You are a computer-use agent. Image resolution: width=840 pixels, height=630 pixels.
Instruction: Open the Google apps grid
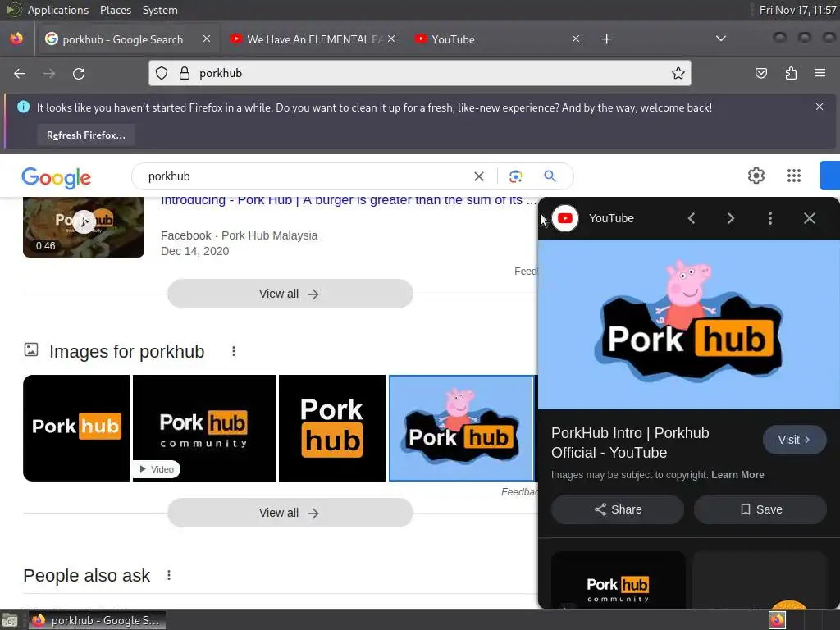tap(794, 176)
